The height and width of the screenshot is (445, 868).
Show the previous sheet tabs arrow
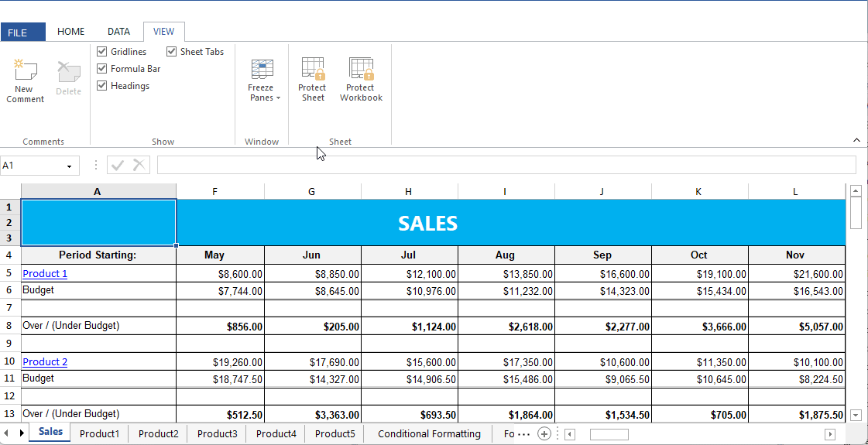(x=5, y=433)
